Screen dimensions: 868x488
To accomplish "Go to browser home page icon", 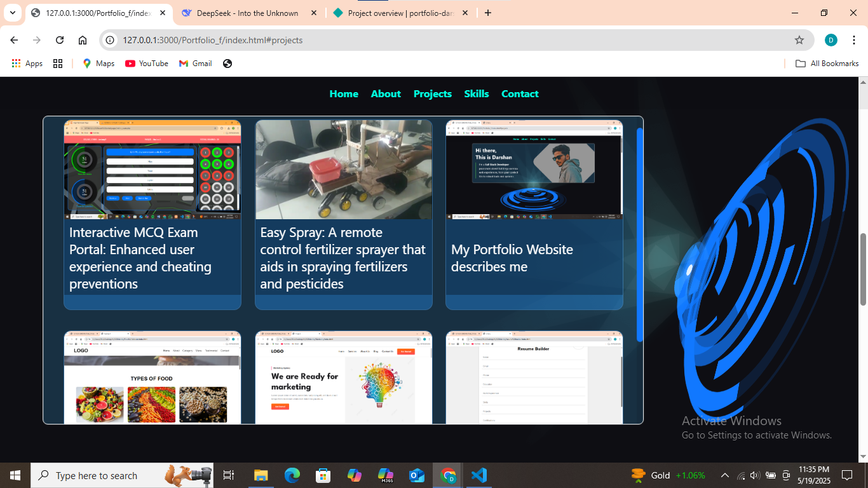I will tap(83, 40).
